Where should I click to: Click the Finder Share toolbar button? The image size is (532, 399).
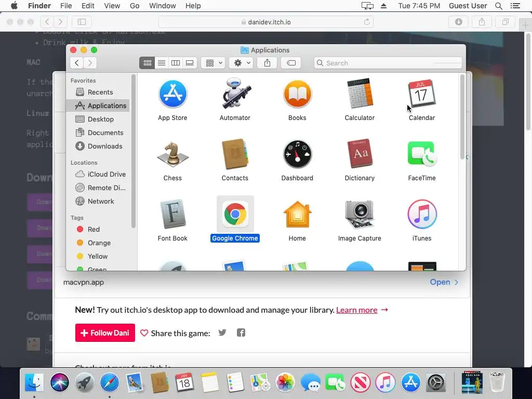click(268, 63)
